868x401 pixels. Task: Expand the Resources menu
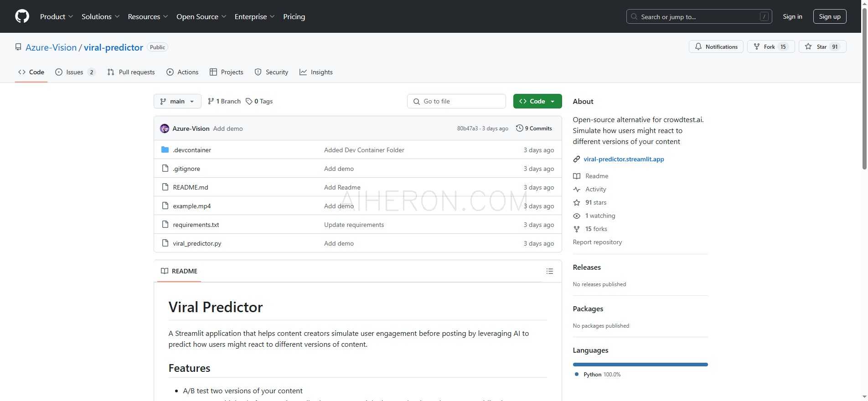[148, 16]
